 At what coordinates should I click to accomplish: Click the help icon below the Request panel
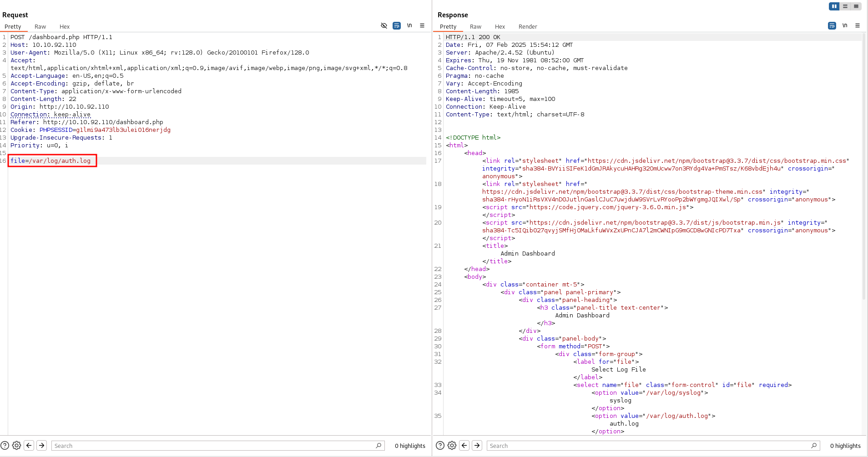[x=5, y=446]
